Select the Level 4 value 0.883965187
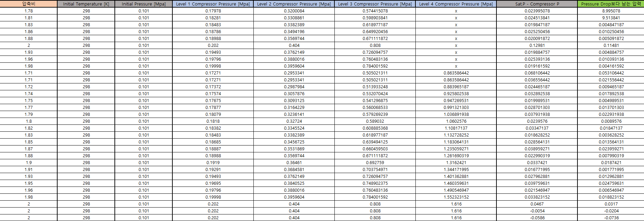 (x=456, y=87)
